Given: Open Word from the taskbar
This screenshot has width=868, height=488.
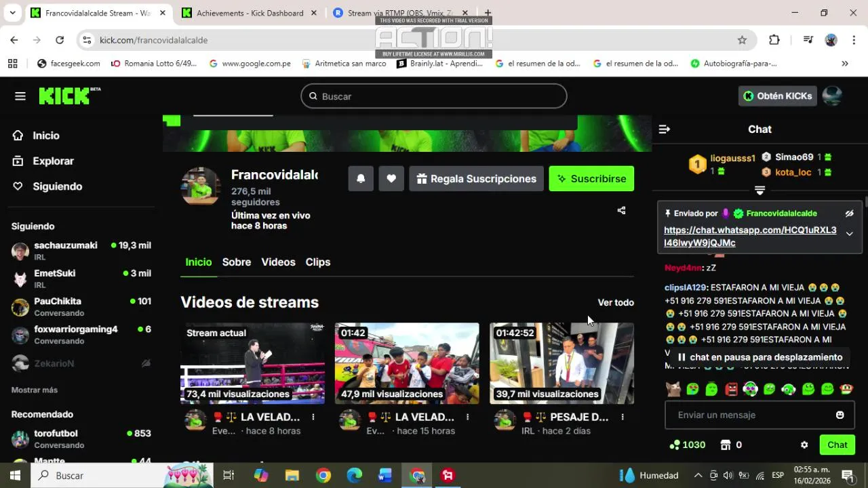Looking at the screenshot, I should 386,475.
